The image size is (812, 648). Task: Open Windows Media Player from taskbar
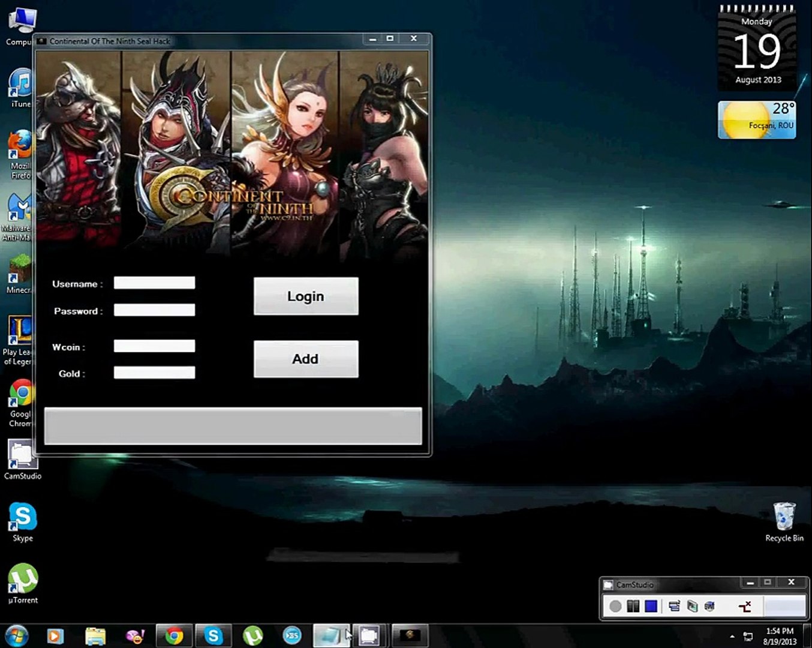coord(55,636)
